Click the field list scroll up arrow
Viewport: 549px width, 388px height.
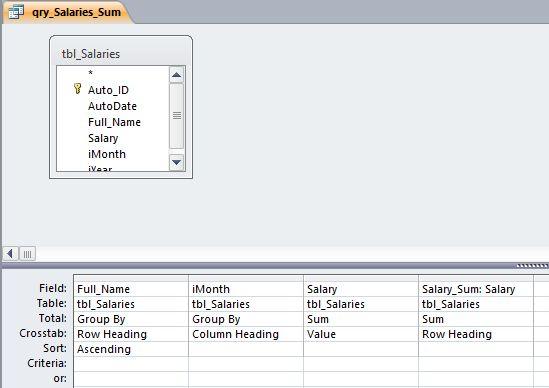pos(176,75)
